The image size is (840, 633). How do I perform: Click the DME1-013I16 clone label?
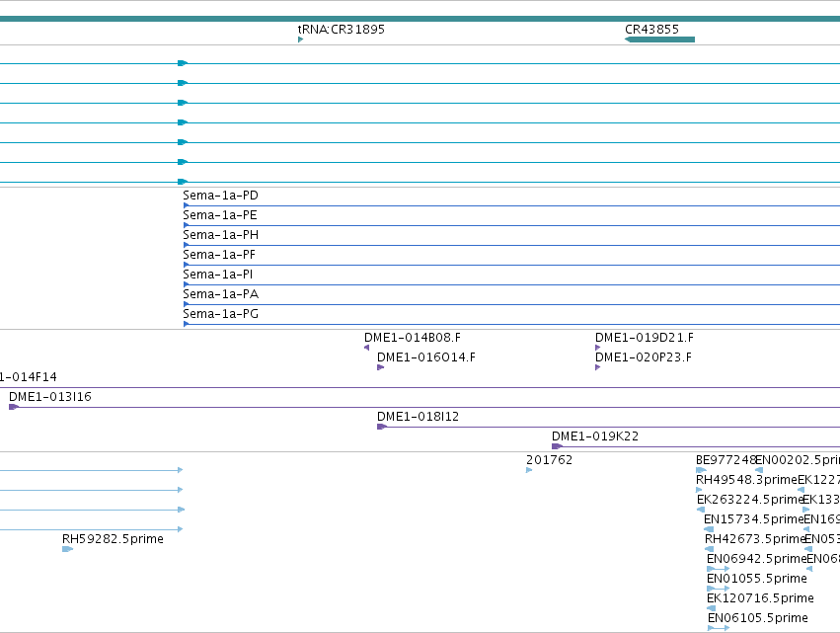click(49, 397)
